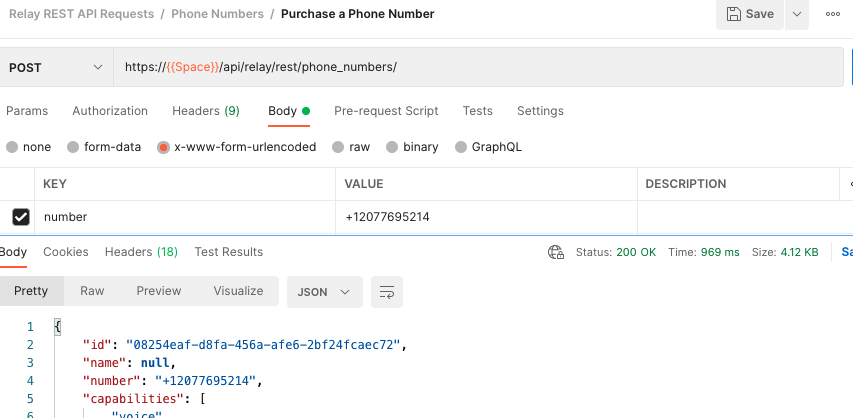
Task: Switch to the Headers (9) request tab
Action: click(205, 111)
